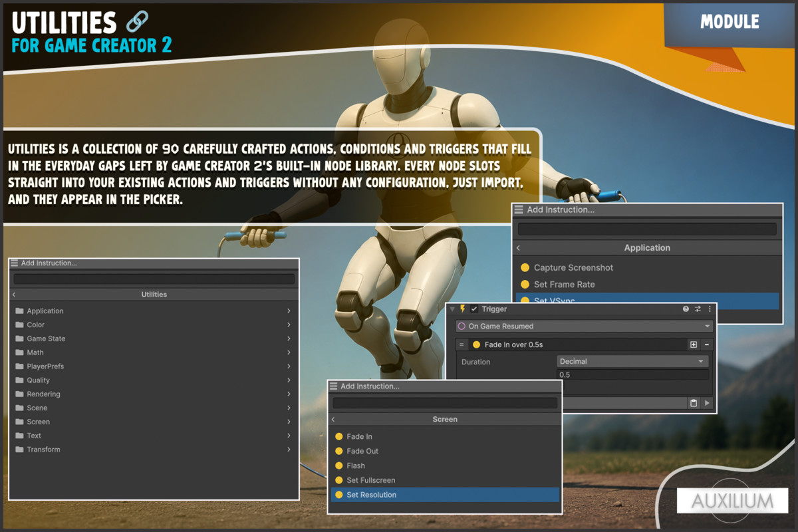This screenshot has width=798, height=532.
Task: Click the 'Set Fullscreen' instruction label
Action: pos(371,480)
